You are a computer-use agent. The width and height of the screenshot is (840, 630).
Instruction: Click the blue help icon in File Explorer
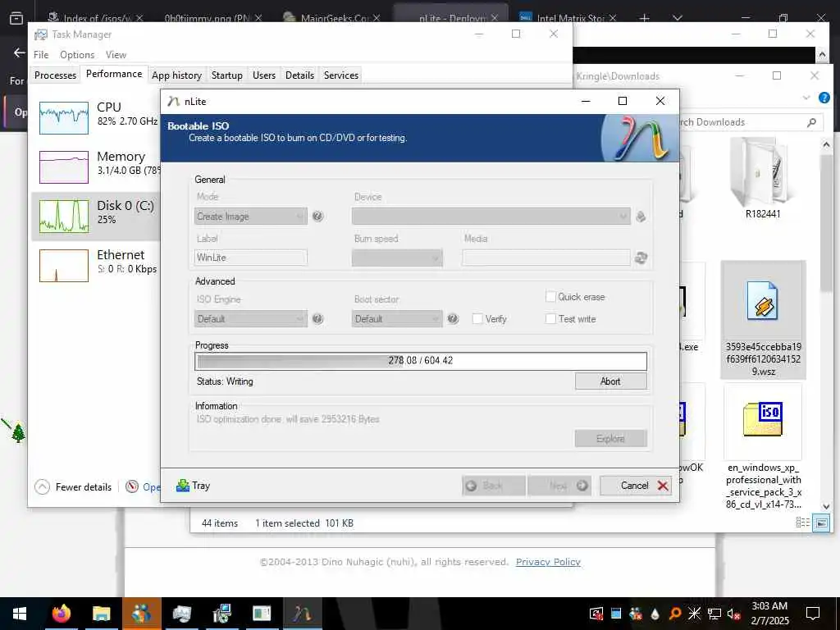[x=824, y=98]
